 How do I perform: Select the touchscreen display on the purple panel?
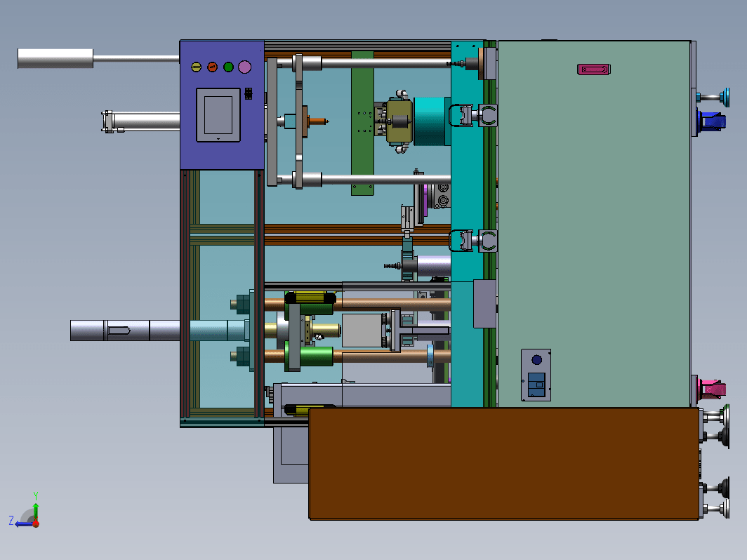[218, 115]
